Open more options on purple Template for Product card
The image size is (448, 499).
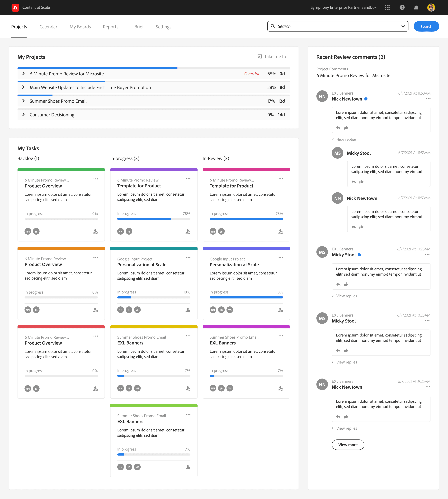(x=188, y=179)
